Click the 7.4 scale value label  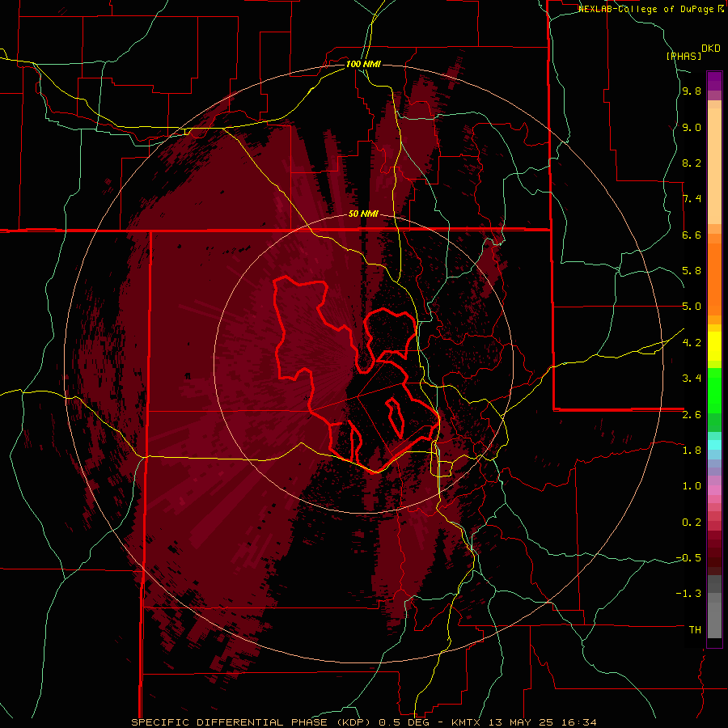[x=692, y=199]
